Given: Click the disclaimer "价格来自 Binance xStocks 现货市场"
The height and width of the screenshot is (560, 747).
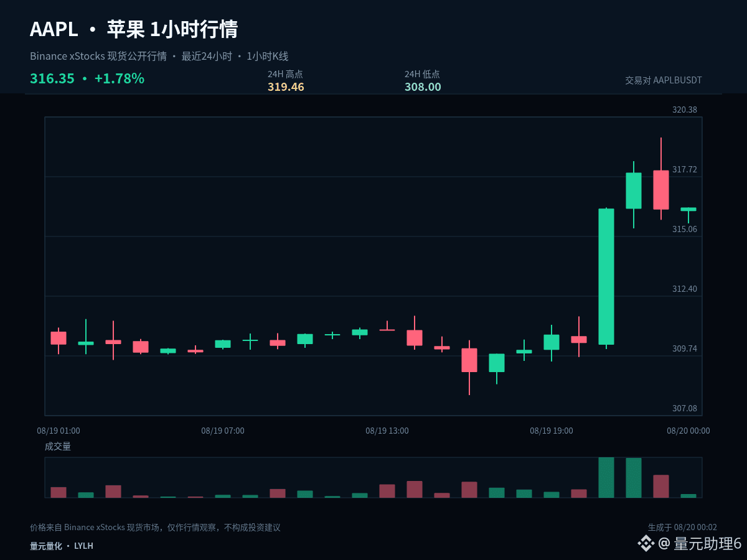Looking at the screenshot, I should coord(95,528).
